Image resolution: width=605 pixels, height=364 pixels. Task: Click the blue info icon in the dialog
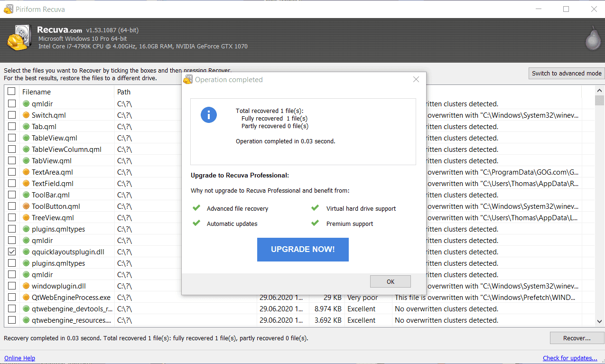pos(209,114)
